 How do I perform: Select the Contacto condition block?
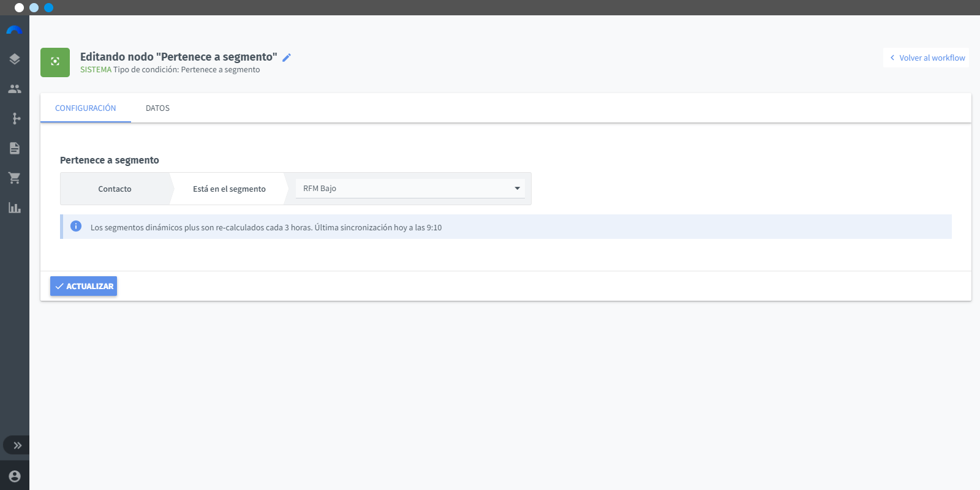[x=115, y=189]
